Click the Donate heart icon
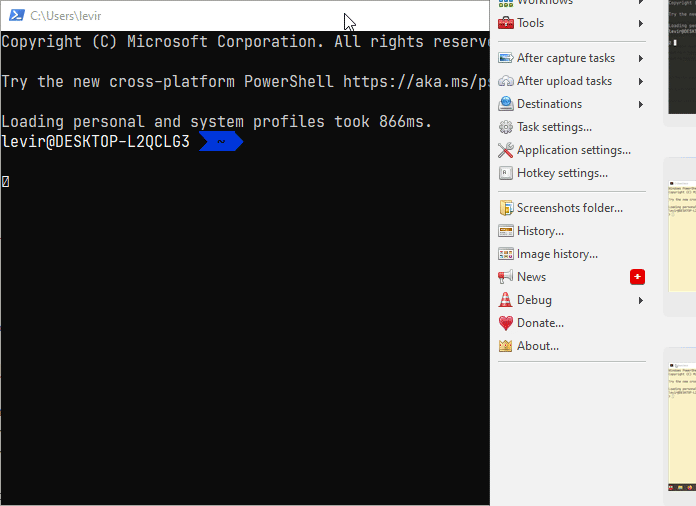The height and width of the screenshot is (506, 696). (x=506, y=323)
